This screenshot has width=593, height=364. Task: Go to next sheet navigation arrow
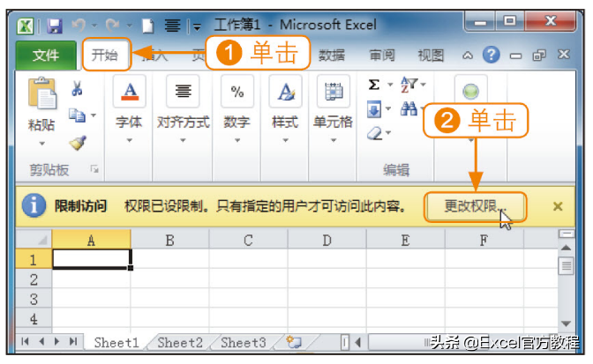tap(57, 341)
